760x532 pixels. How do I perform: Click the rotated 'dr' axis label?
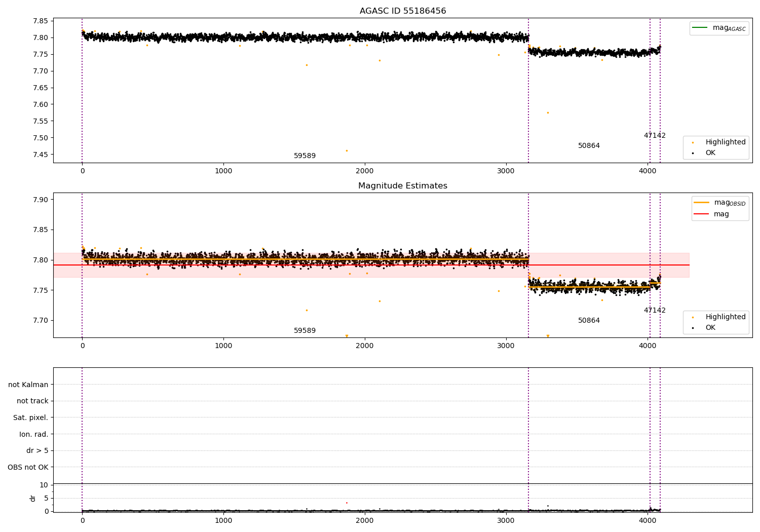coord(33,498)
